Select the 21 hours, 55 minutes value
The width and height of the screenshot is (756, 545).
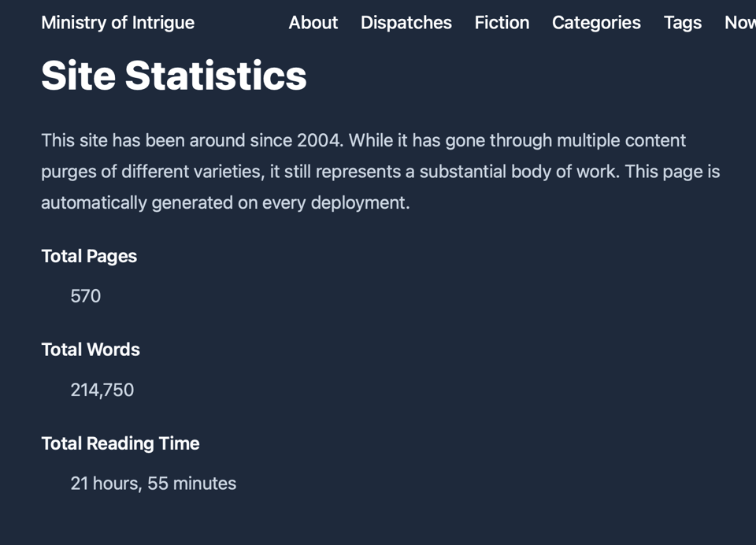click(154, 484)
